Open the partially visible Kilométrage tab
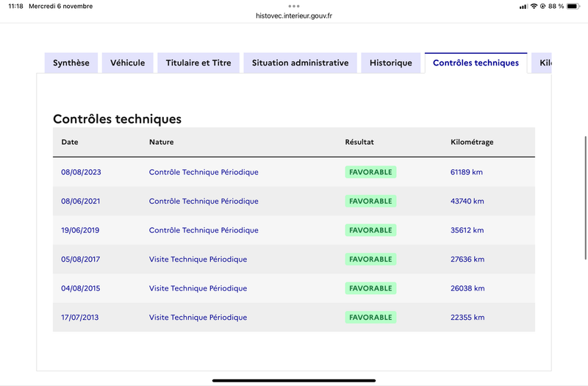Image resolution: width=588 pixels, height=386 pixels. tap(542, 63)
